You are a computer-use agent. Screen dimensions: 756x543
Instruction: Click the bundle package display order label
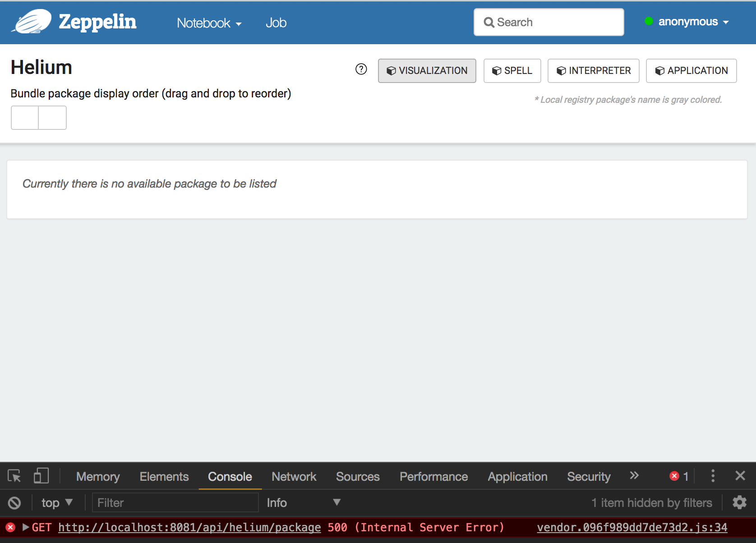(x=151, y=93)
